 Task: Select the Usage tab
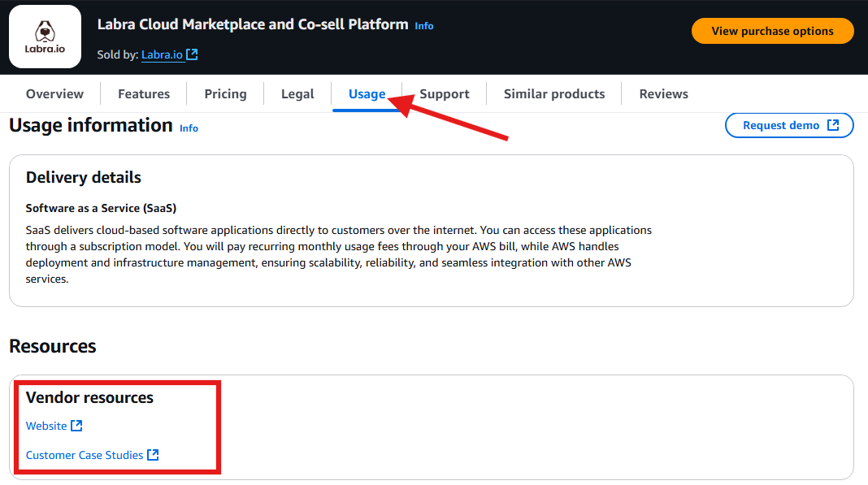pos(367,94)
